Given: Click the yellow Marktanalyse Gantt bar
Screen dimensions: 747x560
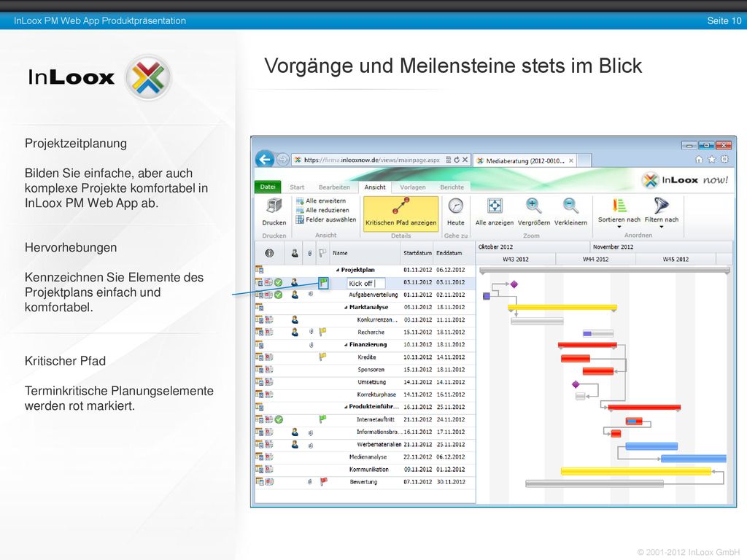Looking at the screenshot, I should (562, 308).
